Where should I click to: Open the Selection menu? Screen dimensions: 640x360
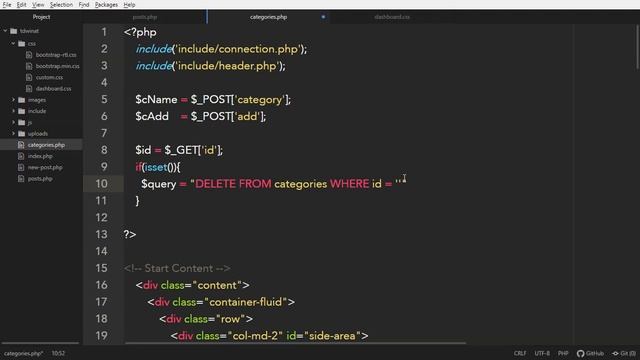point(61,4)
